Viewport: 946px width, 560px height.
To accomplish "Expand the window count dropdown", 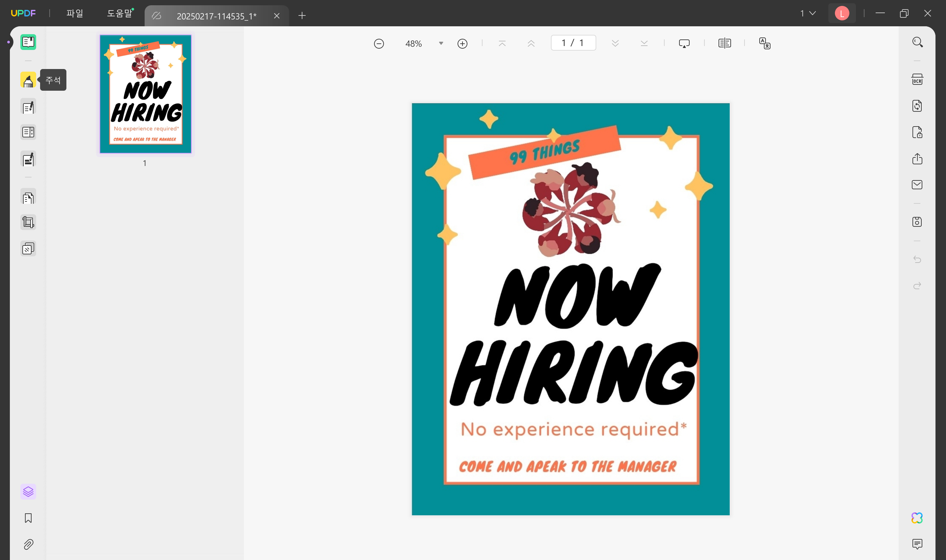I will [x=808, y=13].
